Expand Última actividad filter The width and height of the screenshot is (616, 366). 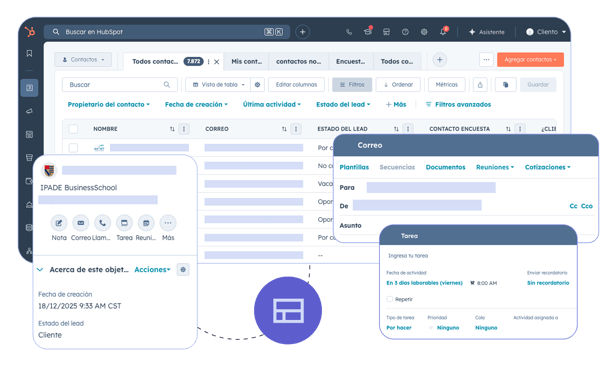(271, 104)
